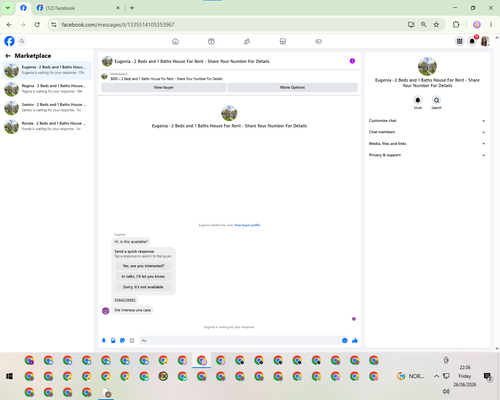The image size is (500, 400).
Task: Click the back arrow beside Marketplace heading
Action: coord(8,56)
